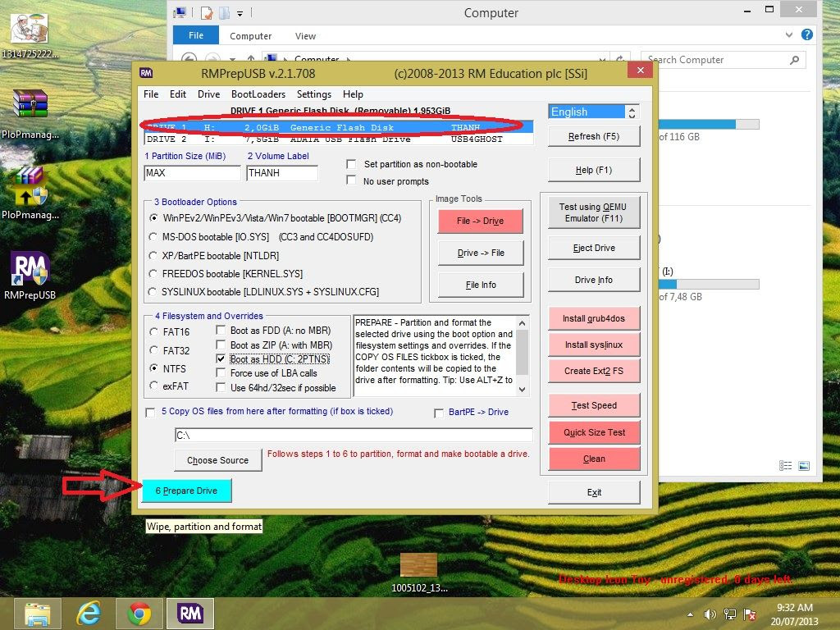Open the RMPrepUSB File menu
Image resolution: width=840 pixels, height=630 pixels.
pos(151,94)
